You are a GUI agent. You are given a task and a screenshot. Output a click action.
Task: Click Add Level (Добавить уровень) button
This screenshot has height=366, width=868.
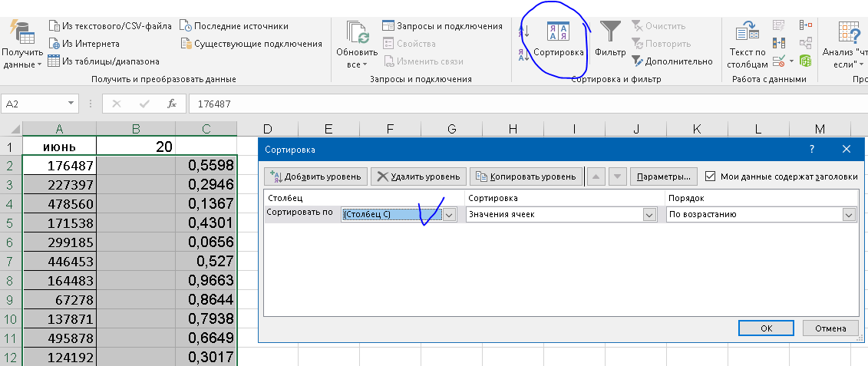[x=316, y=176]
